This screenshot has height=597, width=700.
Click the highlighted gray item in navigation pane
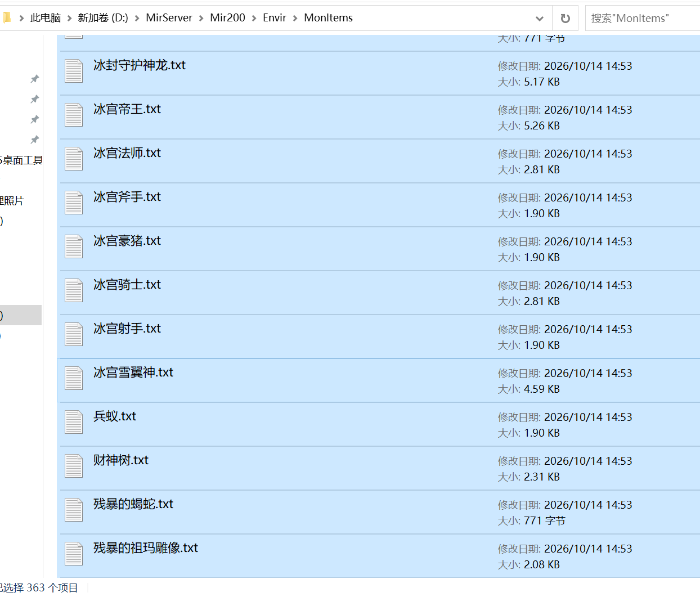21,315
